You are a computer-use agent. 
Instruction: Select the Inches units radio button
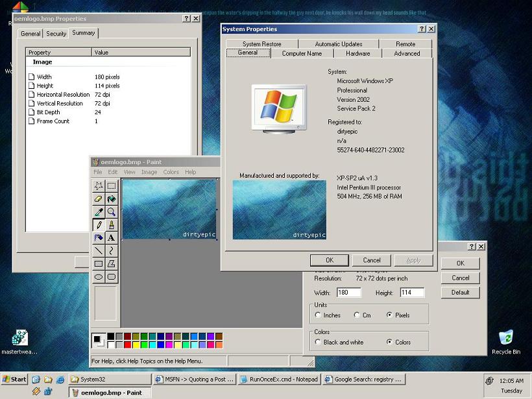(x=318, y=315)
